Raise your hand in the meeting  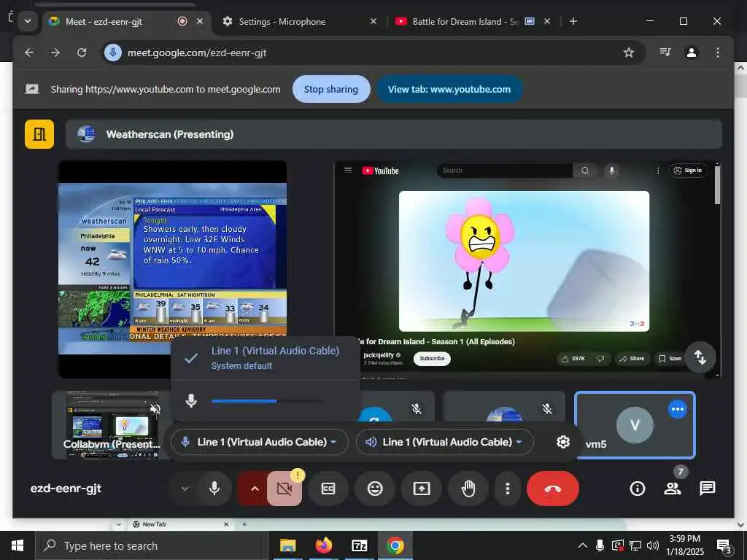pos(468,489)
